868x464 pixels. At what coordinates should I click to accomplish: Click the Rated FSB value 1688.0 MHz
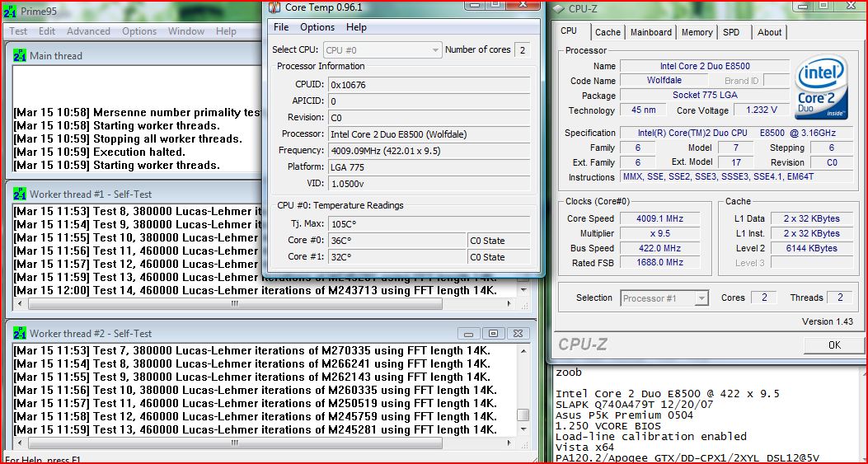coord(659,262)
